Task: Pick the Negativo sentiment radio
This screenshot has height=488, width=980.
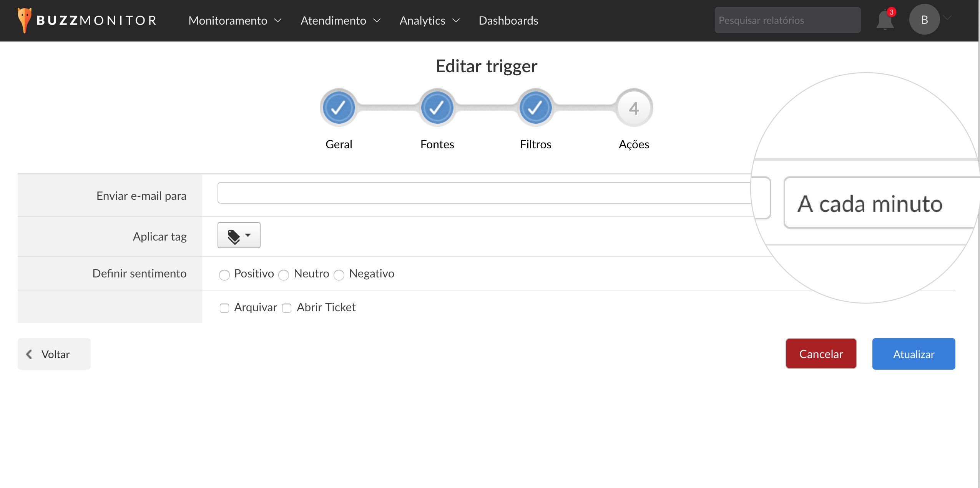Action: click(339, 275)
